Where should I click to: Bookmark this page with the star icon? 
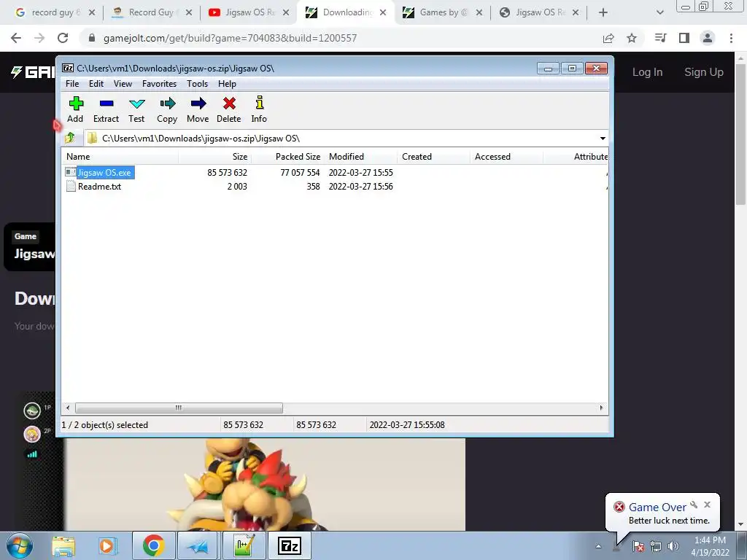point(632,38)
